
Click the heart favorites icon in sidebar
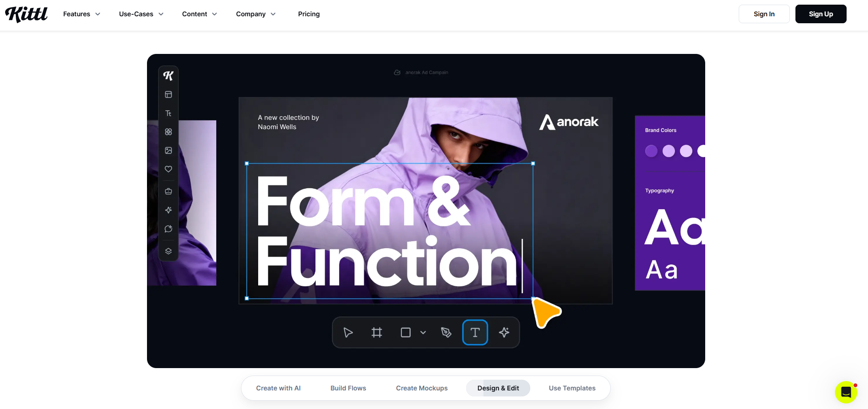pyautogui.click(x=168, y=169)
